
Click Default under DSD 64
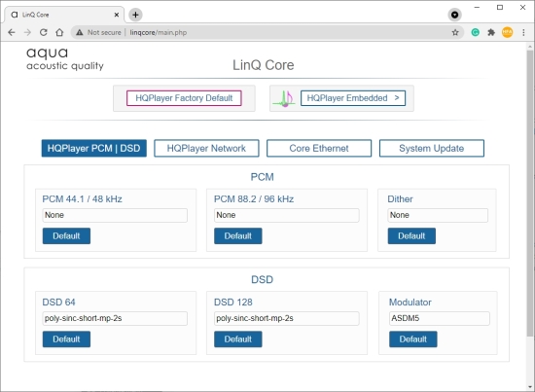pyautogui.click(x=66, y=339)
